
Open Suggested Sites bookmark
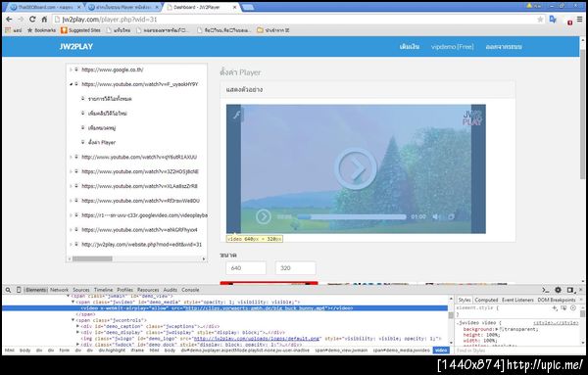click(80, 30)
